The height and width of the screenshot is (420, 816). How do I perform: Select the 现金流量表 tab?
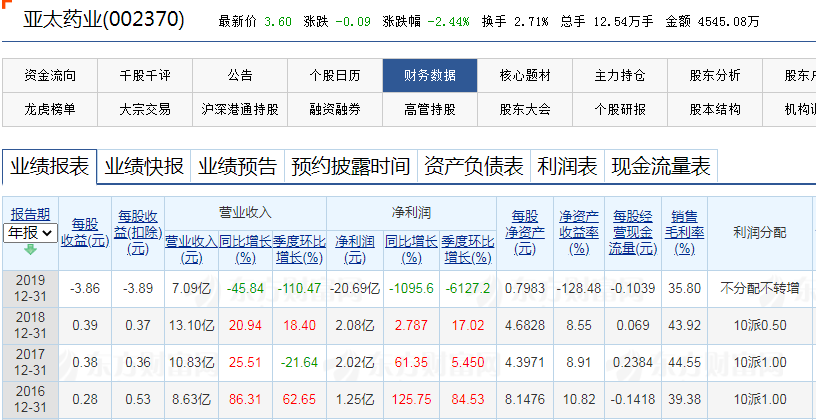pyautogui.click(x=661, y=167)
